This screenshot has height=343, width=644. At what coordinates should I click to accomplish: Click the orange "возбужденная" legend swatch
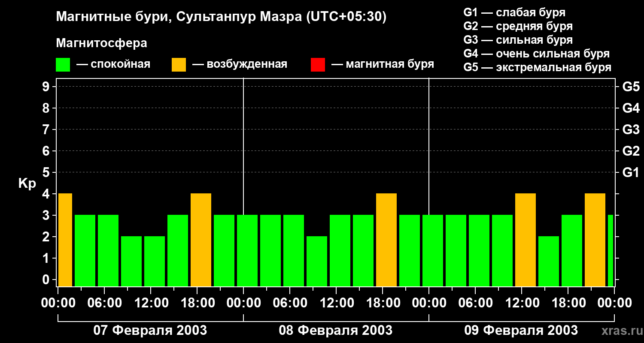[x=179, y=65]
